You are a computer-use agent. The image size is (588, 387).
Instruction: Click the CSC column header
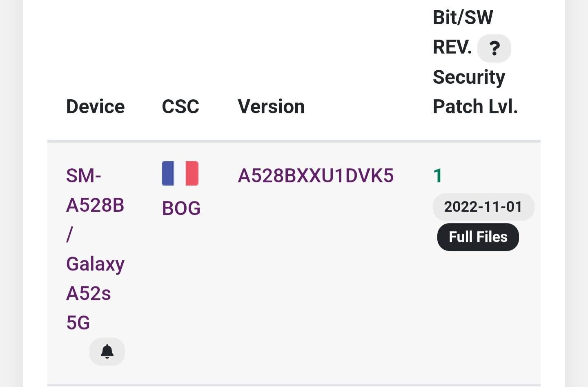pyautogui.click(x=180, y=107)
